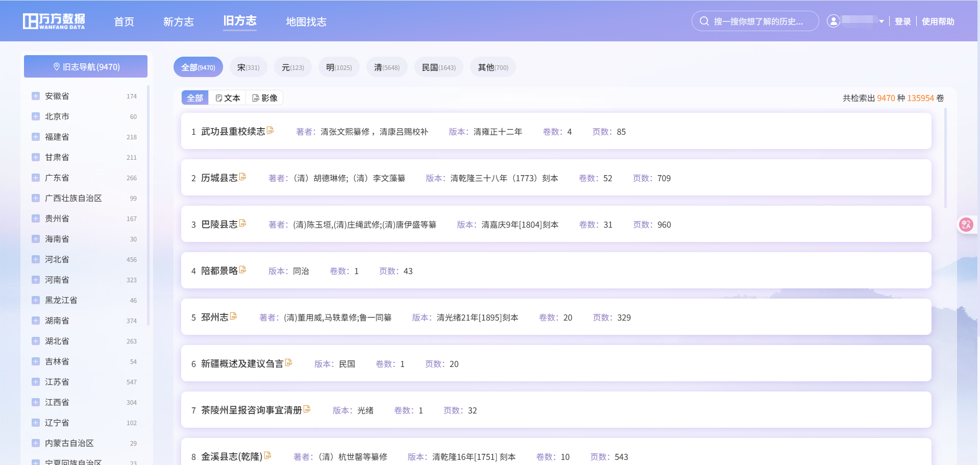
Task: Click the Wanfang Data logo
Action: point(54,21)
